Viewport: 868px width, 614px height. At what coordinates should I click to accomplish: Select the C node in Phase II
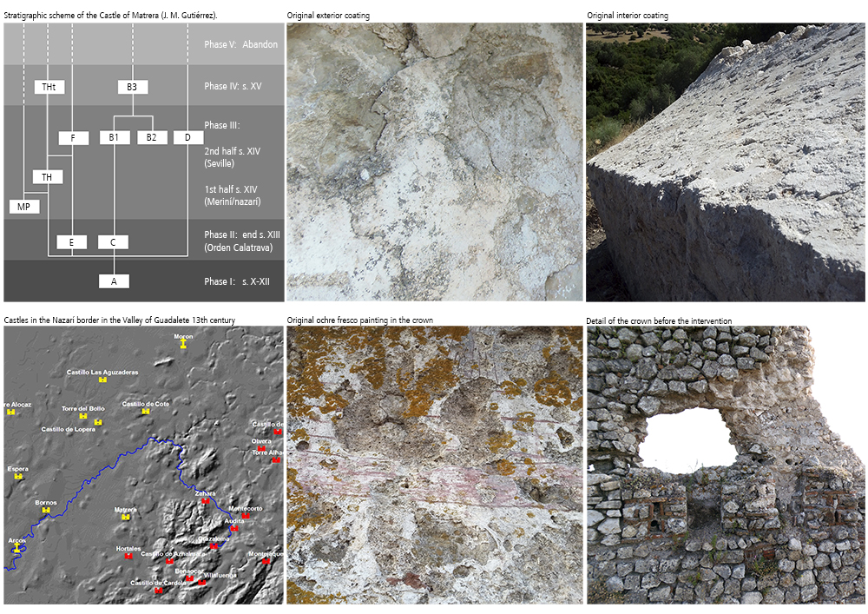click(113, 242)
